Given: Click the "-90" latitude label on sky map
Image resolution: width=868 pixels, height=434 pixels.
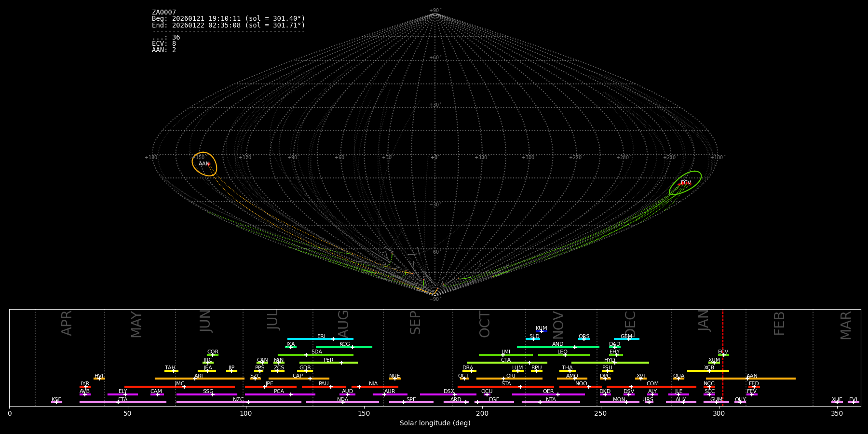Looking at the screenshot, I should 434,299.
